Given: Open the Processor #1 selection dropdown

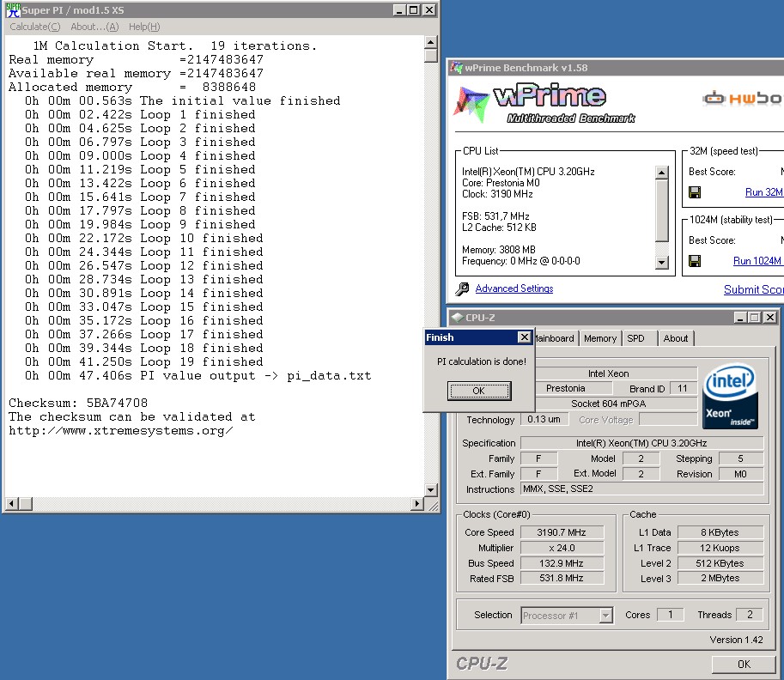Looking at the screenshot, I should click(566, 616).
